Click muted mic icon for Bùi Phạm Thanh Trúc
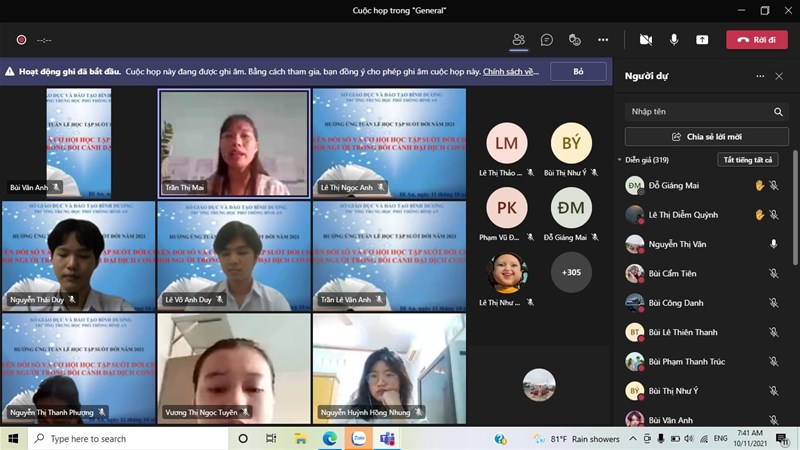Viewport: 800px width, 450px height. pos(774,362)
